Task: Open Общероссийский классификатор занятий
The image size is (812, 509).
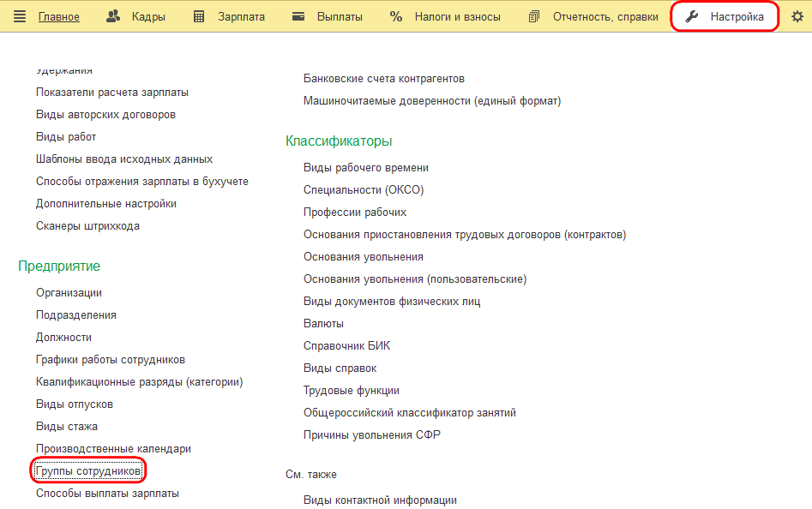Action: click(x=410, y=412)
